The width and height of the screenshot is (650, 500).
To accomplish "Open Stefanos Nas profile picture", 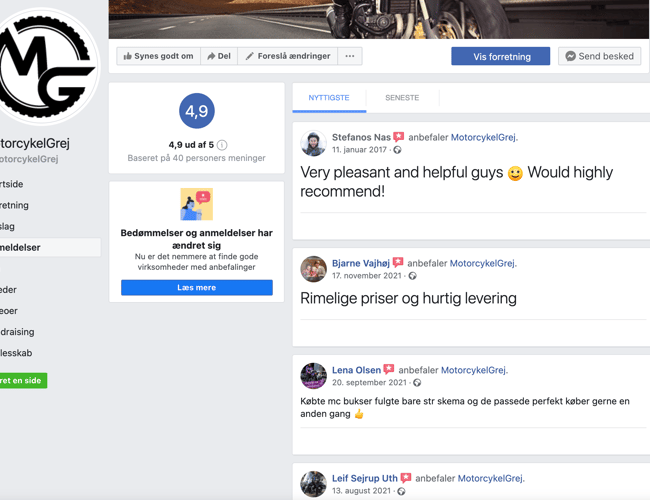I will [313, 143].
